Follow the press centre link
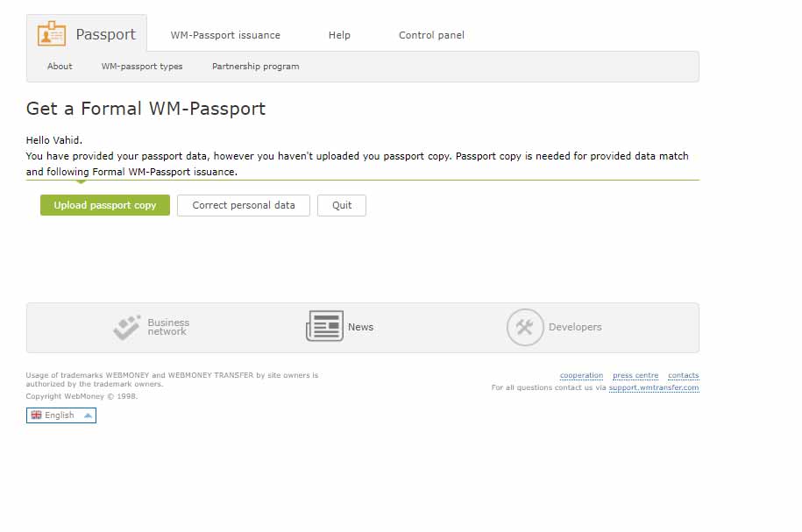The width and height of the screenshot is (802, 532). [635, 375]
